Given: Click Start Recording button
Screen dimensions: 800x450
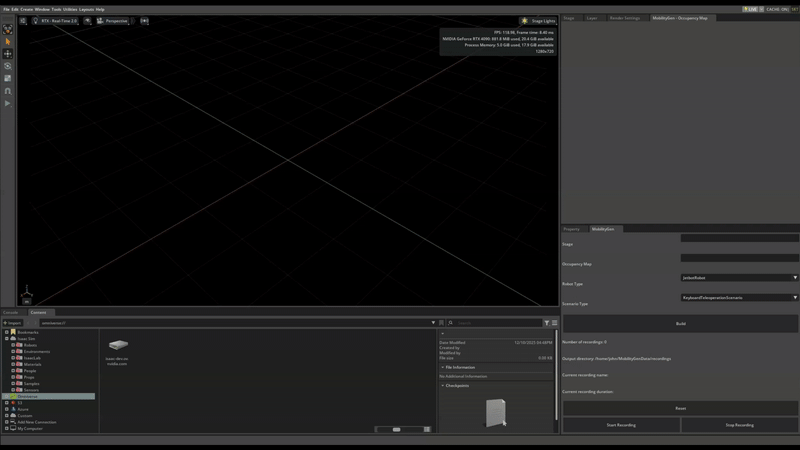Looking at the screenshot, I should click(620, 425).
